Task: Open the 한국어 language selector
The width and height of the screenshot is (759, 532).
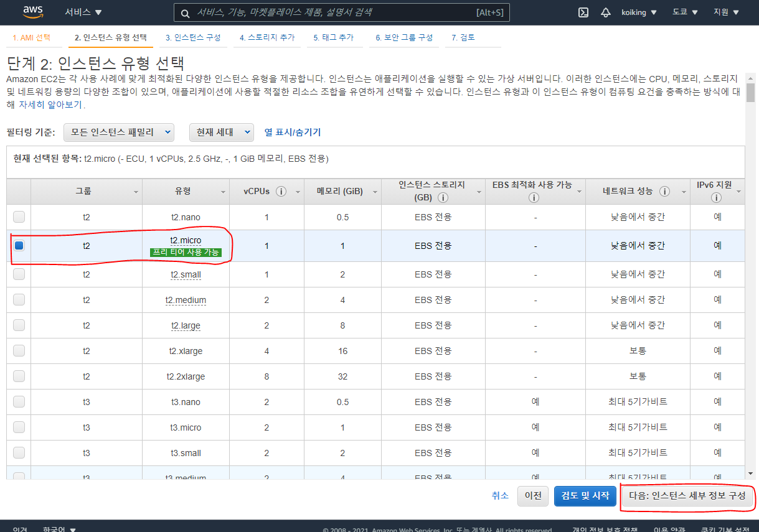Action: (59, 530)
